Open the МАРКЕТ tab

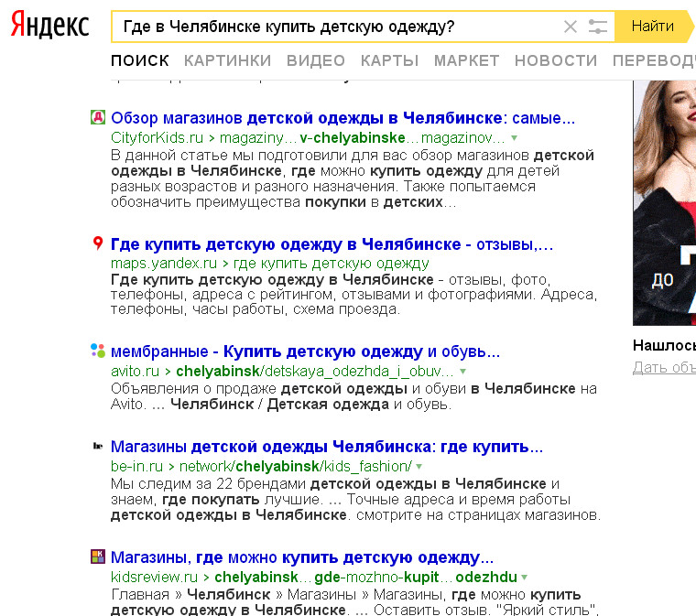[466, 60]
